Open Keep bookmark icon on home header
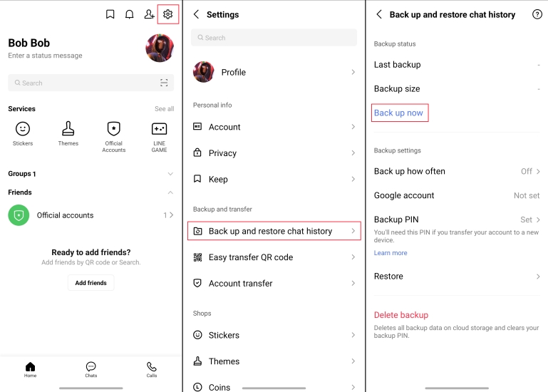The height and width of the screenshot is (392, 548). [110, 14]
